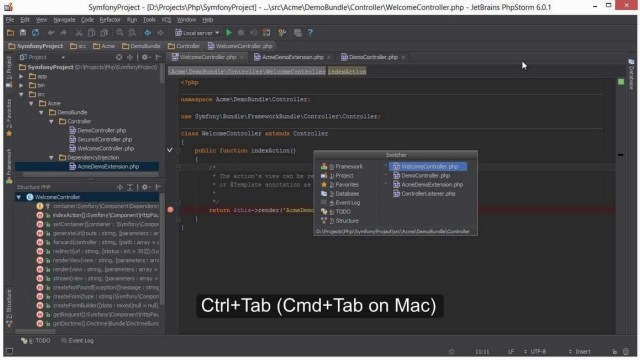Click the Settings wrench toolbar icon
Screen dimensions: 640x360
282,33
